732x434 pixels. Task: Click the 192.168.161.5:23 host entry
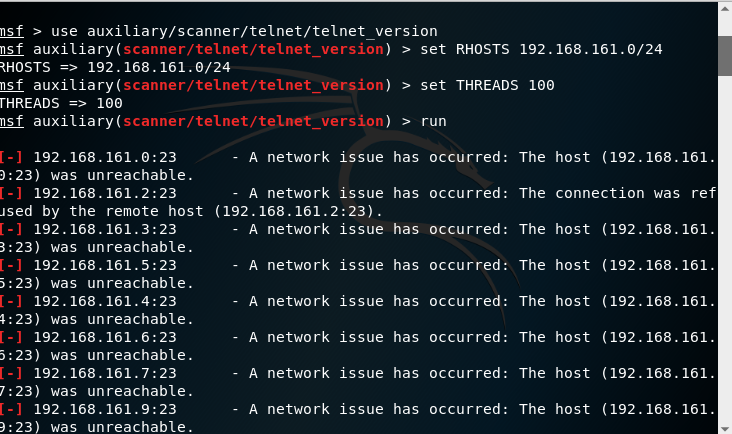(105, 265)
